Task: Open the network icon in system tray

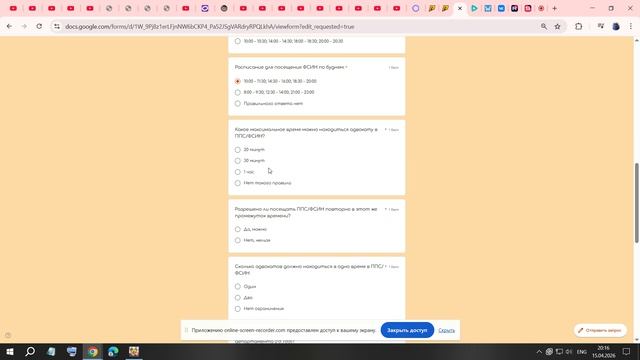Action: pos(559,352)
